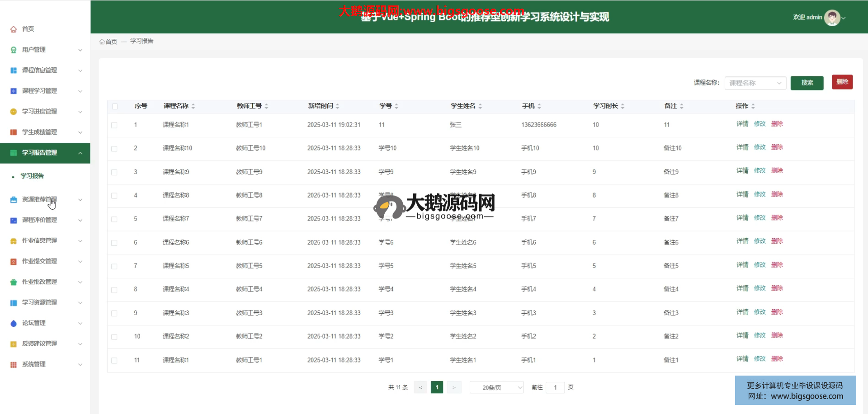Open the 课程名称 search dropdown
Image resolution: width=868 pixels, height=414 pixels.
point(755,83)
